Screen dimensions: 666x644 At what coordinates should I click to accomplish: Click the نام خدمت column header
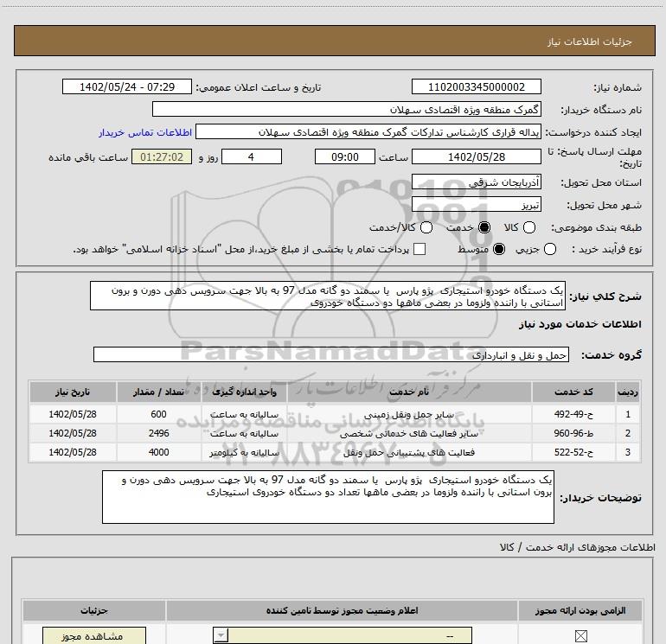click(x=409, y=392)
